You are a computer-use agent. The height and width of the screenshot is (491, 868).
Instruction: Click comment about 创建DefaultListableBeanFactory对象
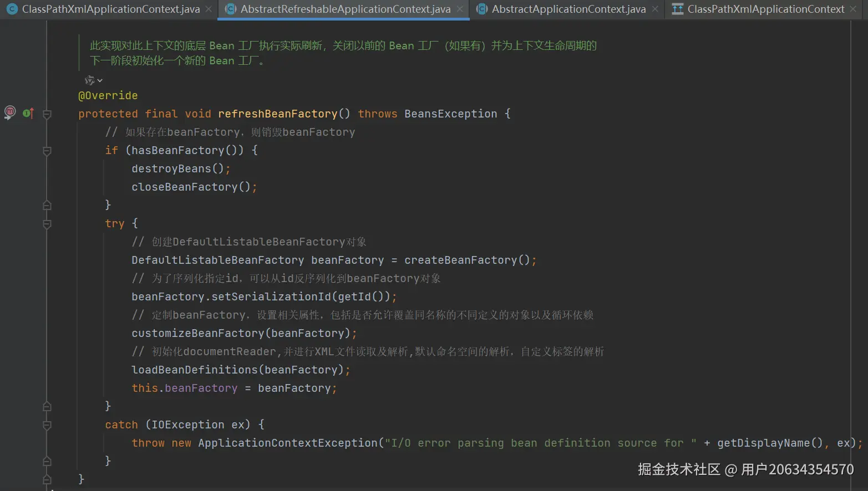coord(249,242)
